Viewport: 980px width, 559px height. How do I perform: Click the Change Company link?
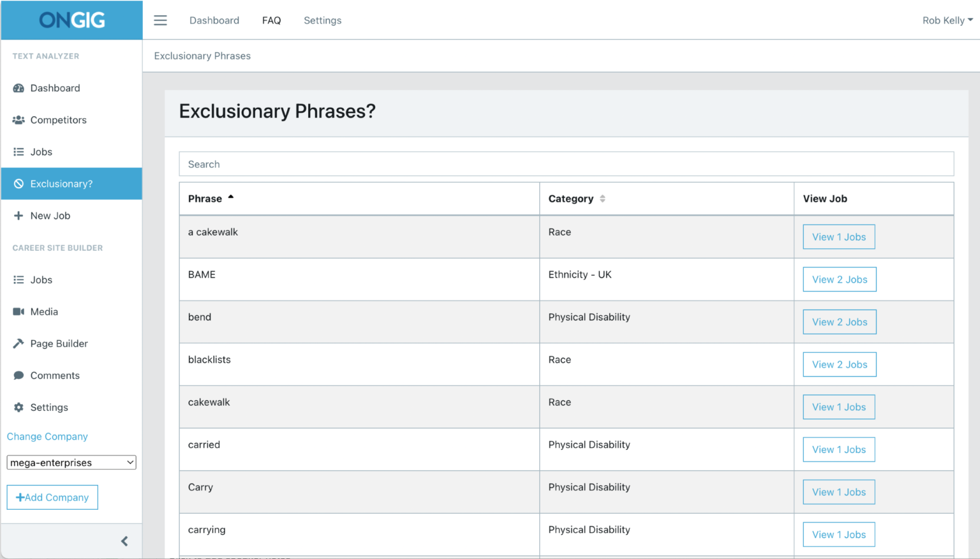click(47, 436)
